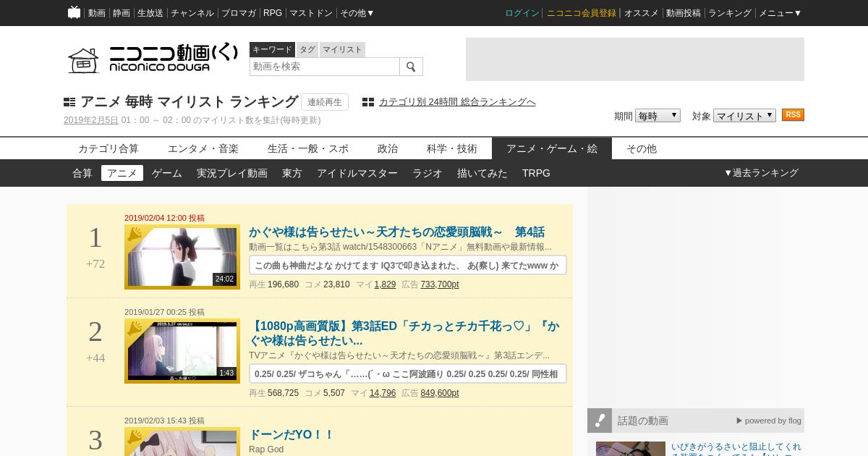Click the 連続再生 button
The height and width of the screenshot is (456, 868).
coord(325,102)
